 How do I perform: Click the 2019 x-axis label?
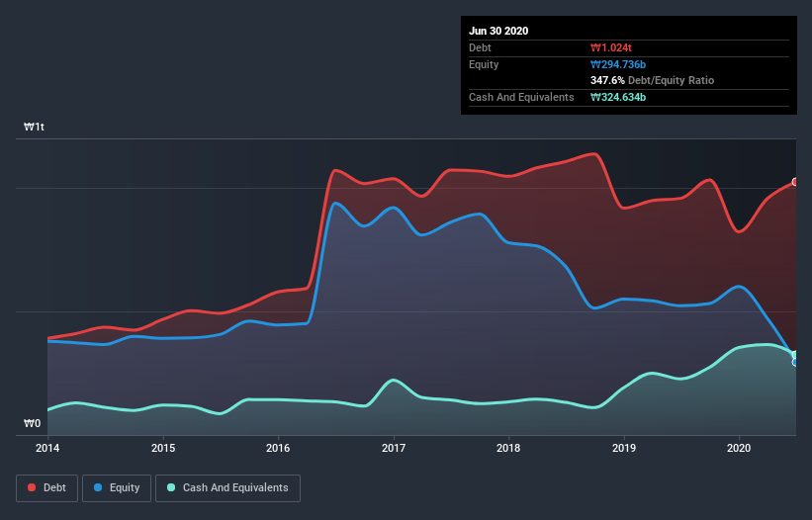coord(624,448)
